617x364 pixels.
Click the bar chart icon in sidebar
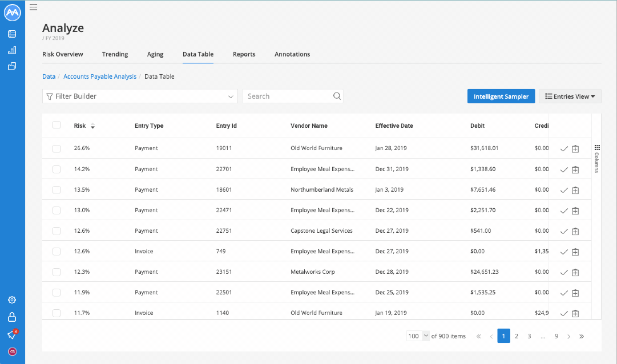[x=12, y=50]
